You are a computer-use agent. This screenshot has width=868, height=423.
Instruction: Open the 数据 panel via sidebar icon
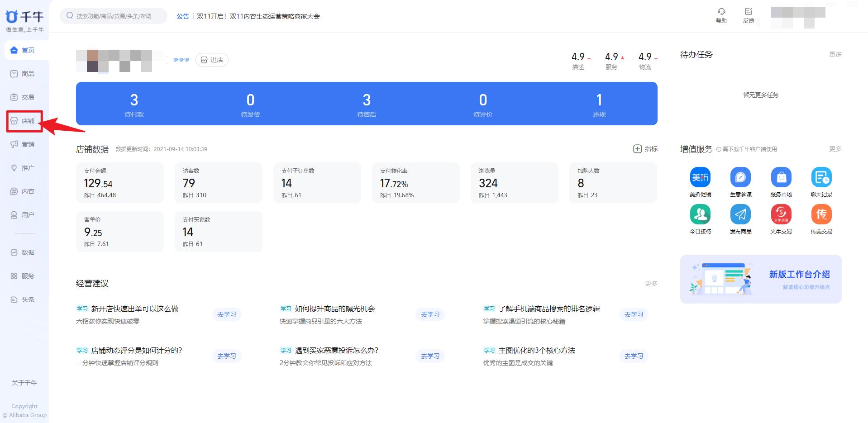[24, 252]
